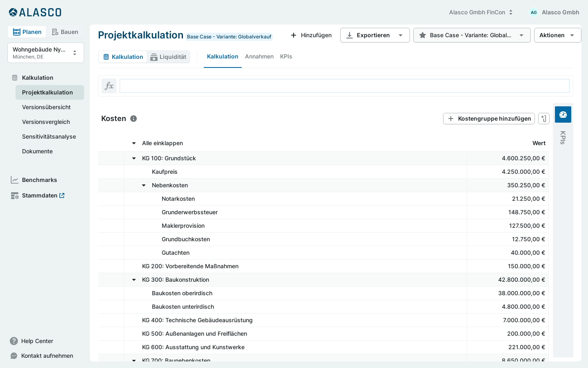
Task: Click the info icon next to Kosten
Action: [x=134, y=119]
